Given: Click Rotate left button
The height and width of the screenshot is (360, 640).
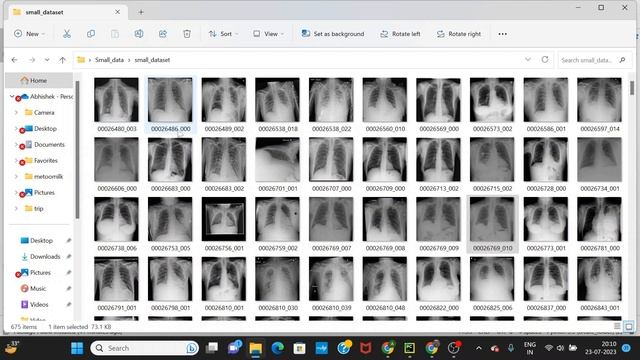Looking at the screenshot, I should pos(400,34).
